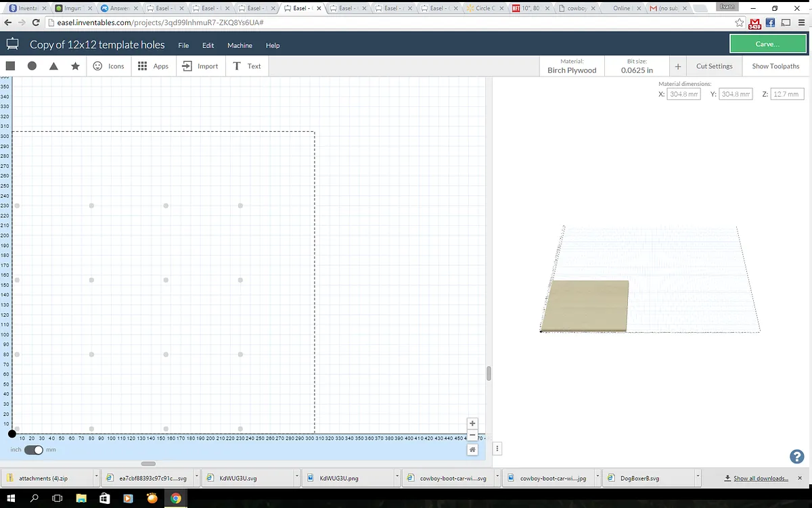Select the square shape tool
Viewport: 812px width, 508px height.
[x=10, y=66]
